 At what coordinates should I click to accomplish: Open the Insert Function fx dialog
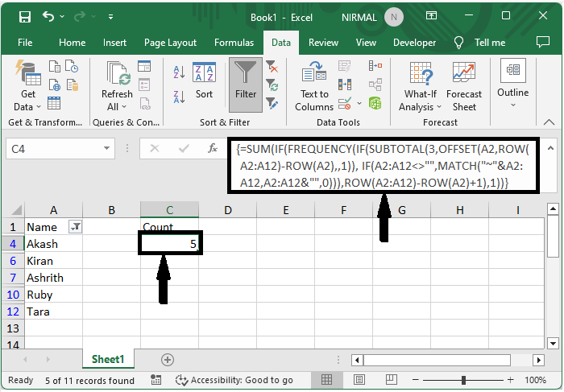[213, 148]
